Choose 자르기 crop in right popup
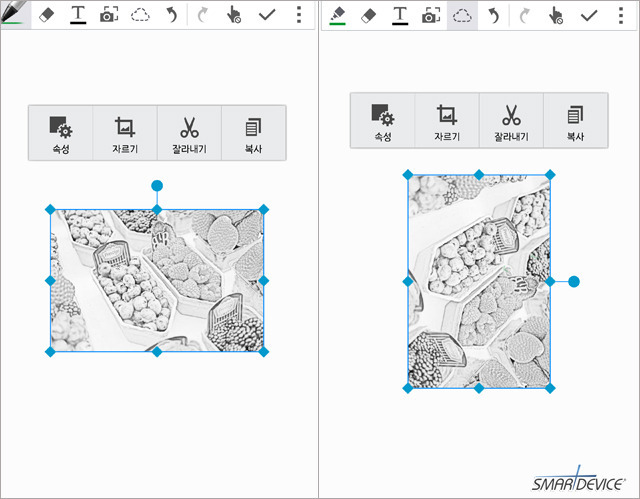The image size is (640, 499). coord(447,120)
